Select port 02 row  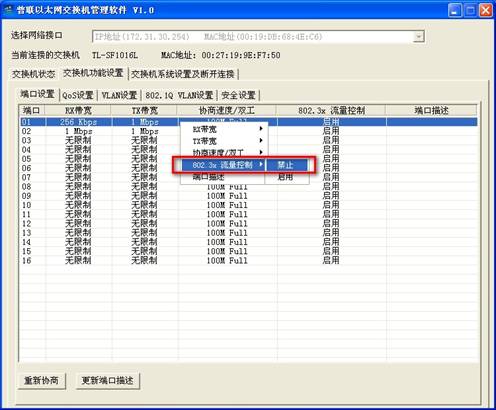248,131
